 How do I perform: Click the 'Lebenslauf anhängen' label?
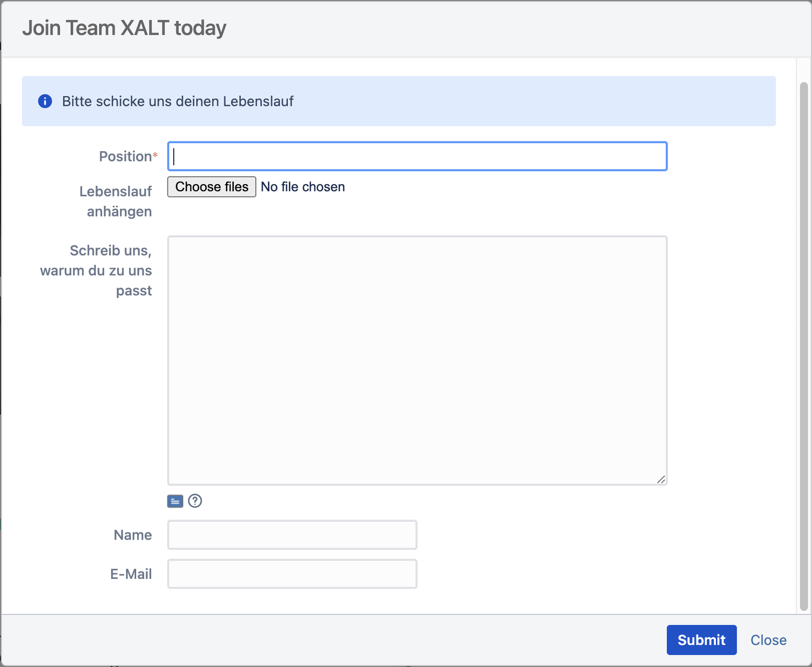click(x=116, y=201)
